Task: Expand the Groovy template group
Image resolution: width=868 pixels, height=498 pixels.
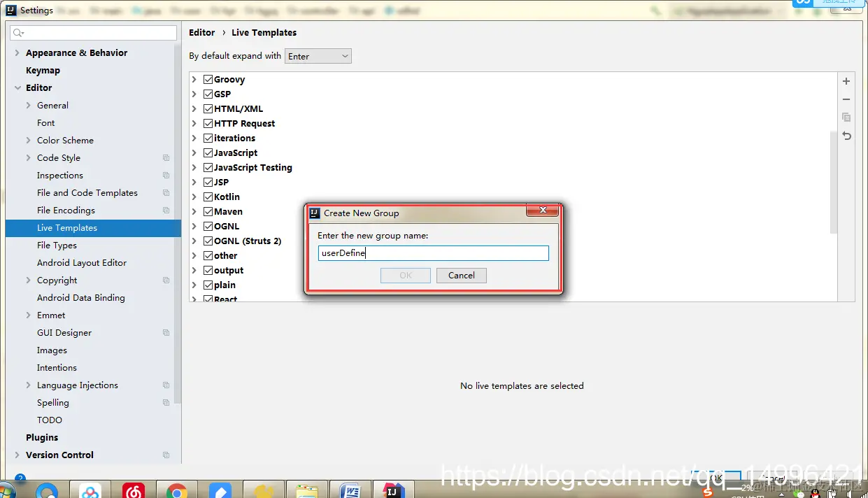Action: coord(194,80)
